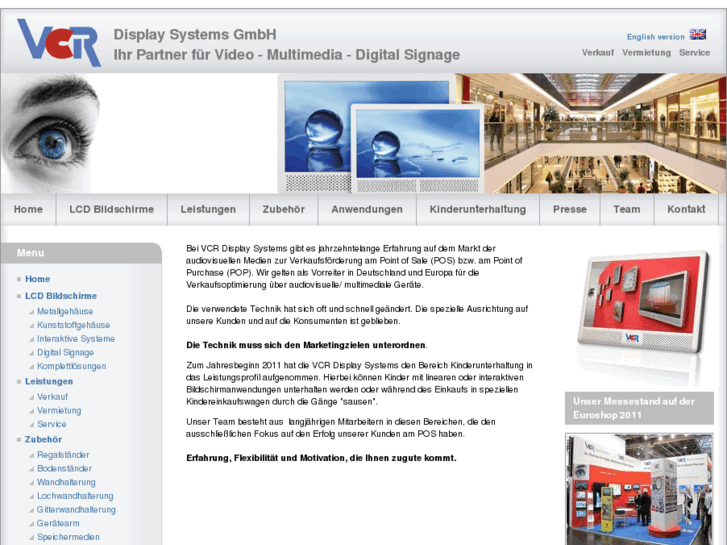Screen dimensions: 727x545
Task: Open Bodenständer sidebar entry
Action: coord(64,468)
